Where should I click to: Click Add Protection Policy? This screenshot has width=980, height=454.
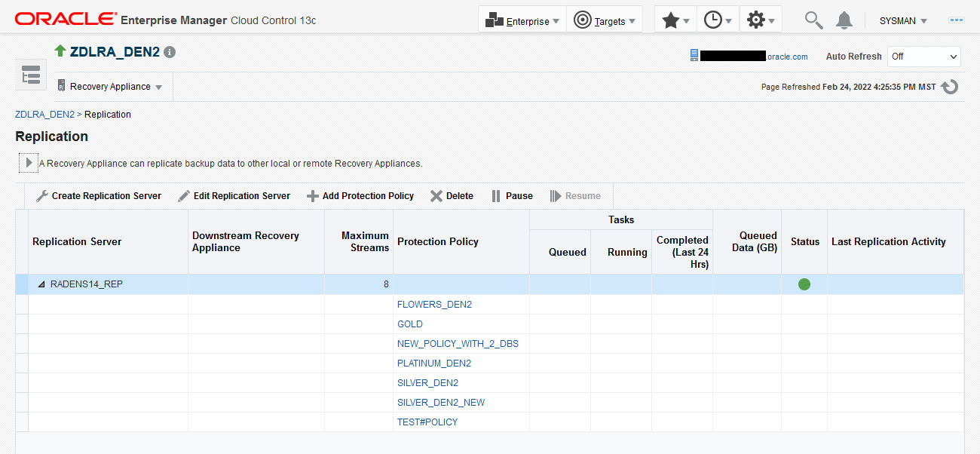[x=360, y=196]
